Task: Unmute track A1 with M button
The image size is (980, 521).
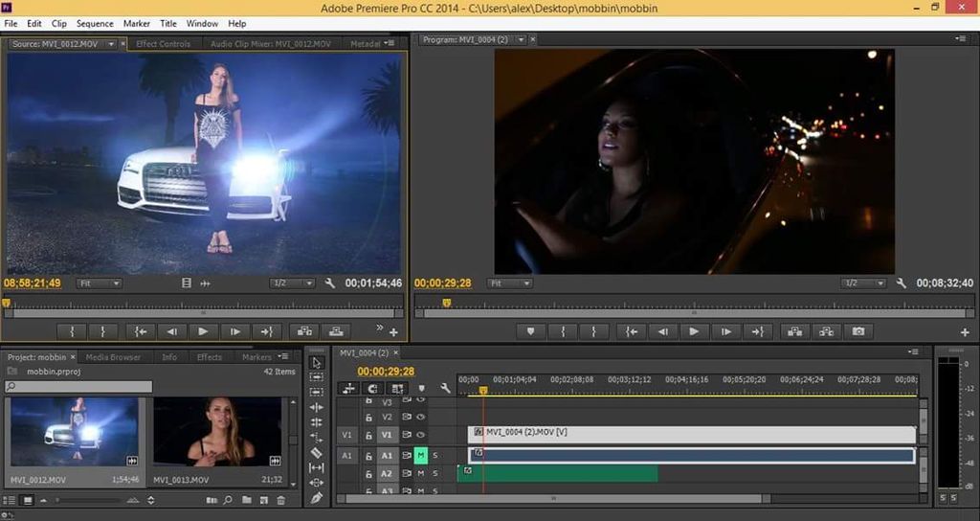Action: 421,455
